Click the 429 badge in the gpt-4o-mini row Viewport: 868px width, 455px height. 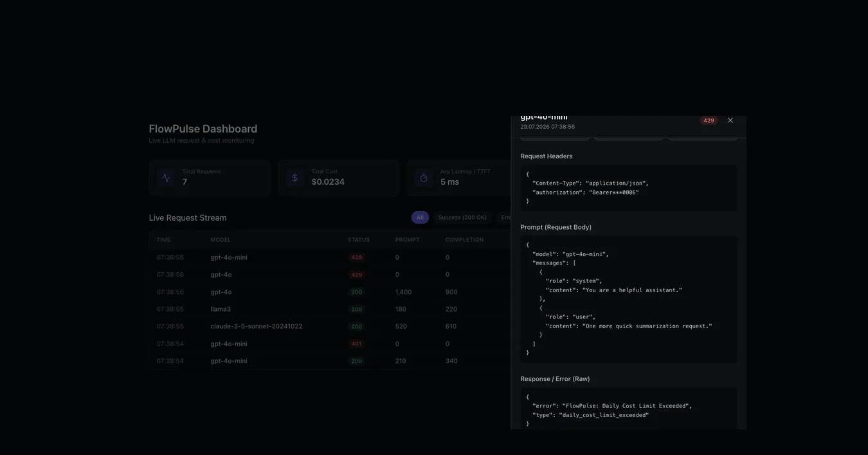(356, 257)
